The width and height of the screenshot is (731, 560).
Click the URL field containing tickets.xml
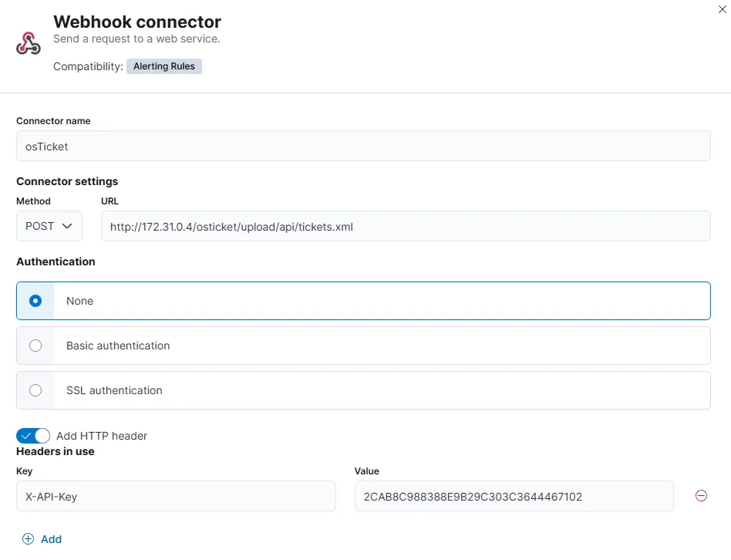coord(406,226)
